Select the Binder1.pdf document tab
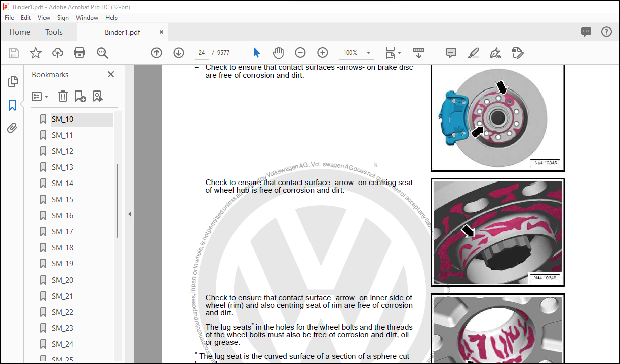This screenshot has width=620, height=364. (122, 32)
